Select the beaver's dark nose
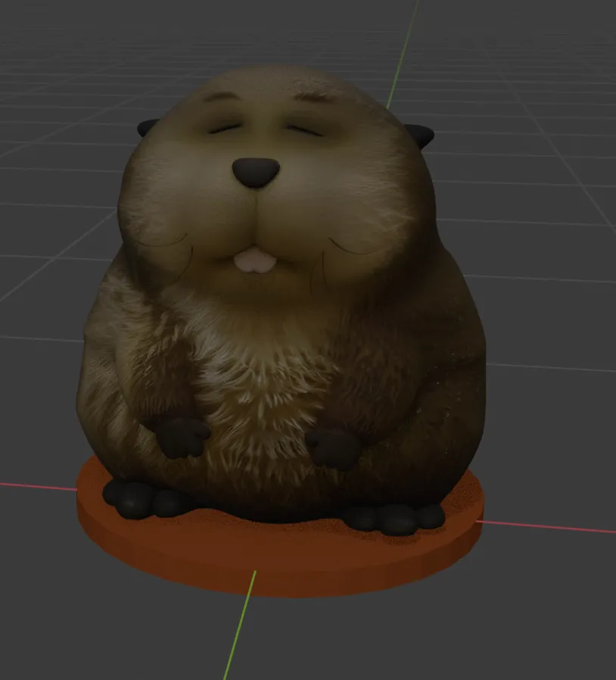This screenshot has height=680, width=616. (x=256, y=172)
